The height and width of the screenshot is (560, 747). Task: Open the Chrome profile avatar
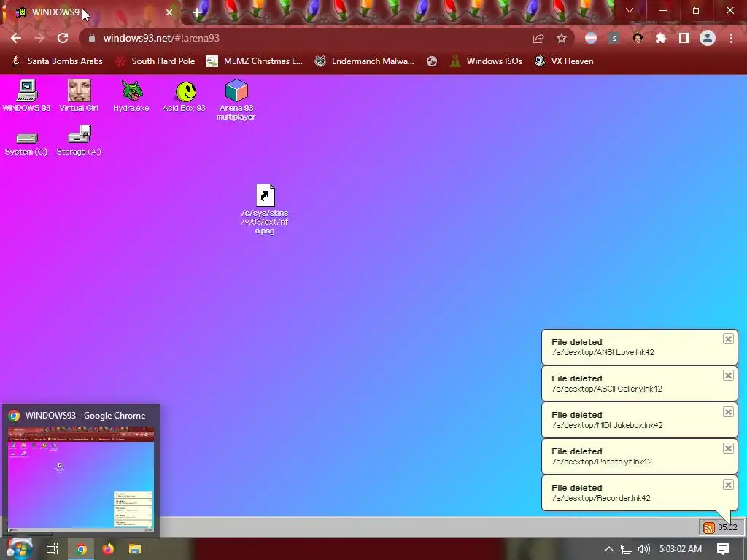708,38
